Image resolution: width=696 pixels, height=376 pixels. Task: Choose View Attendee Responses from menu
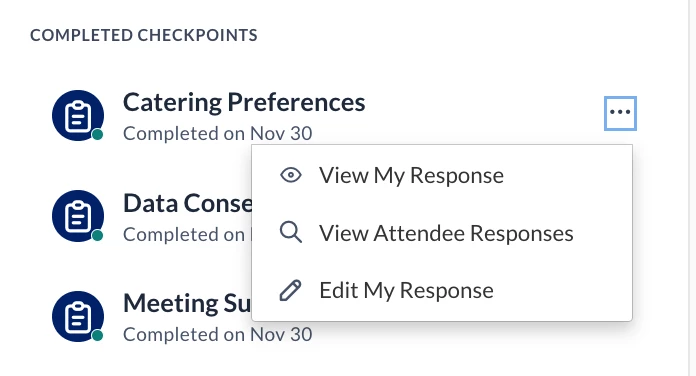(x=442, y=233)
